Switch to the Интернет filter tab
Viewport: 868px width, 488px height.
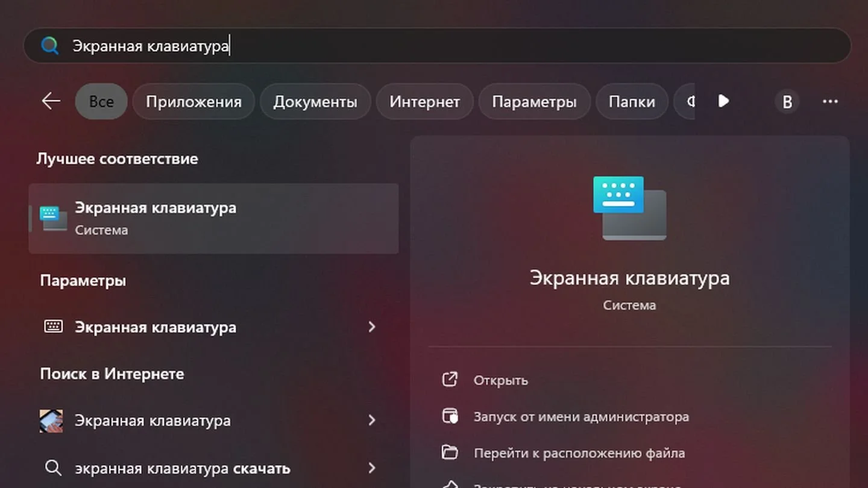click(x=424, y=101)
